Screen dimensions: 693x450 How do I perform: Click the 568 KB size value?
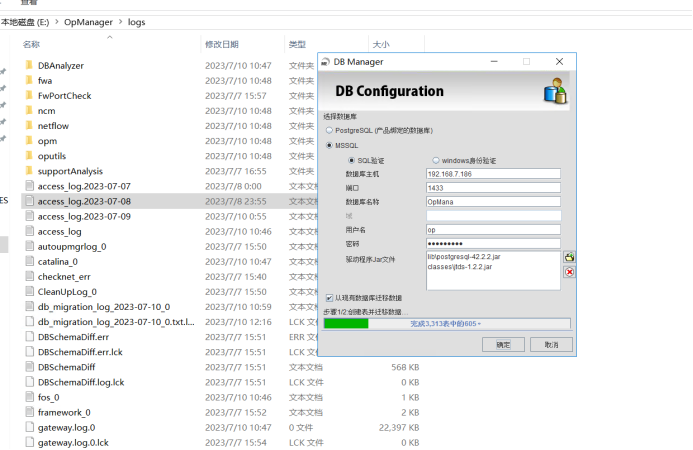pos(405,367)
